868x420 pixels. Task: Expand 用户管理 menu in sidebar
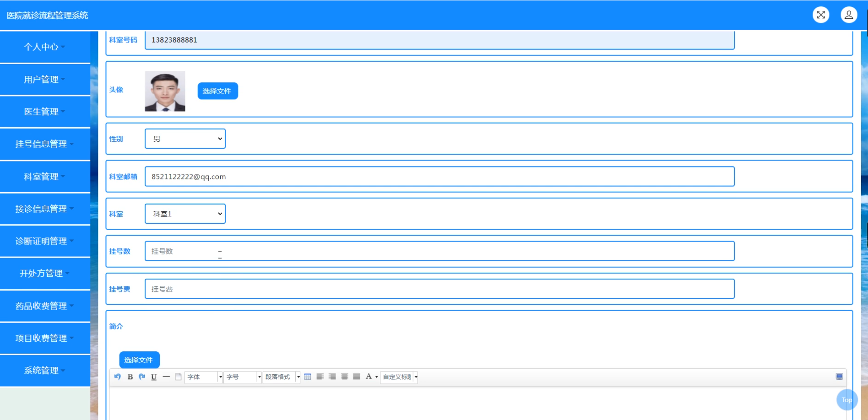(x=45, y=80)
